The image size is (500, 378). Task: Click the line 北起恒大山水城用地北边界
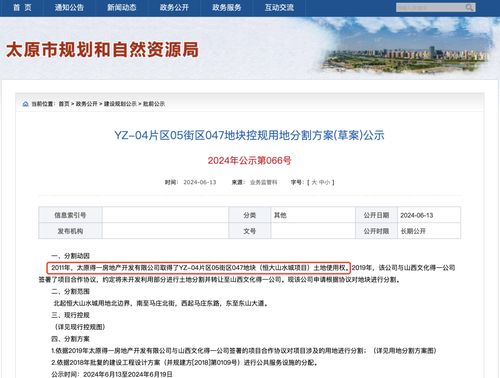click(x=161, y=303)
